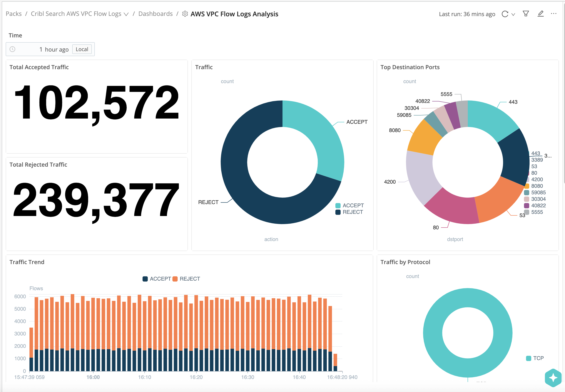Screen dimensions: 565x392
Task: Toggle ACCEPT legend in Traffic donut chart
Action: (x=350, y=206)
